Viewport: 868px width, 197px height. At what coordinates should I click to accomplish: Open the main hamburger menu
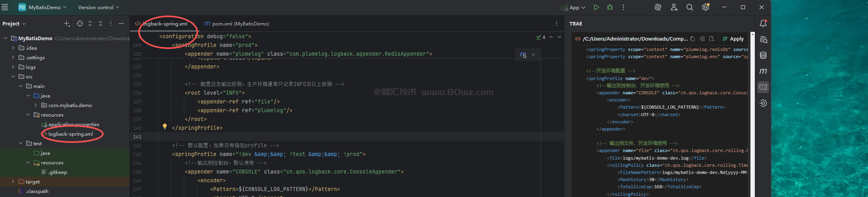5,7
